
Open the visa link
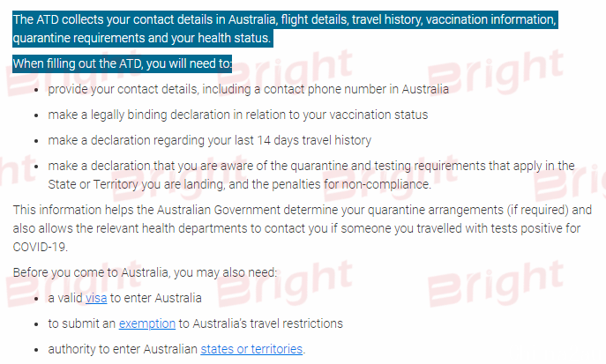tap(96, 299)
